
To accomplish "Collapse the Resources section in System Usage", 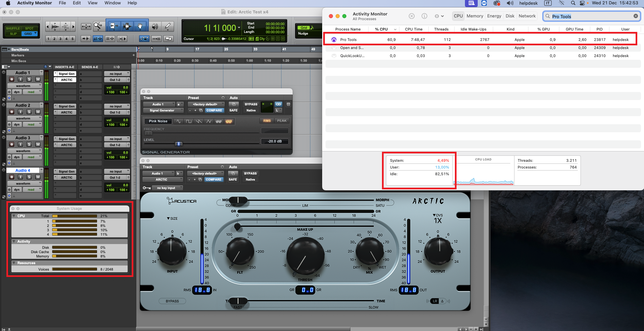I will tap(14, 263).
